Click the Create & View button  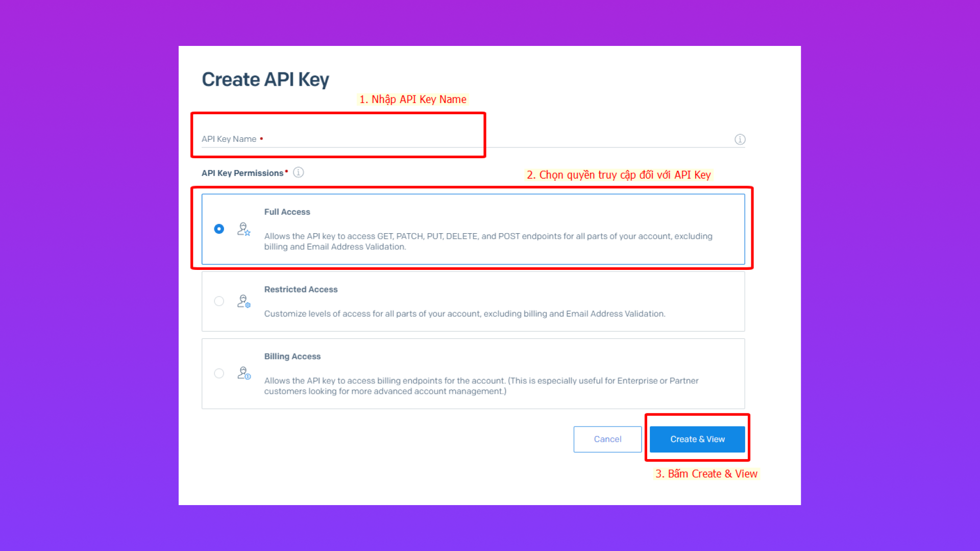[697, 439]
